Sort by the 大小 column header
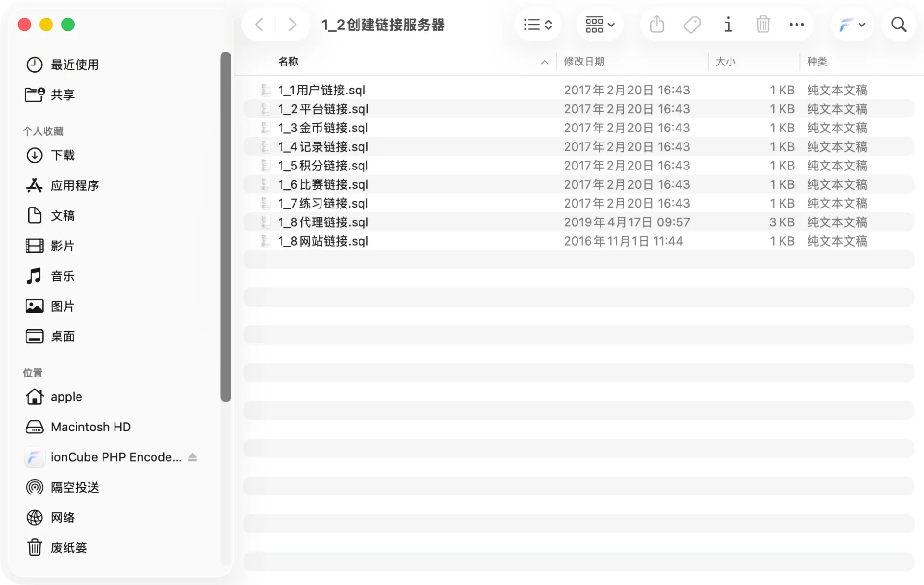This screenshot has height=585, width=924. point(725,62)
